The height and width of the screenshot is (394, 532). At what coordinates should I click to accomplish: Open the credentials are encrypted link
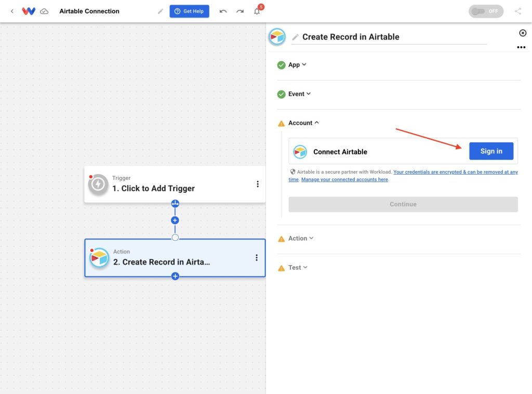click(x=456, y=172)
